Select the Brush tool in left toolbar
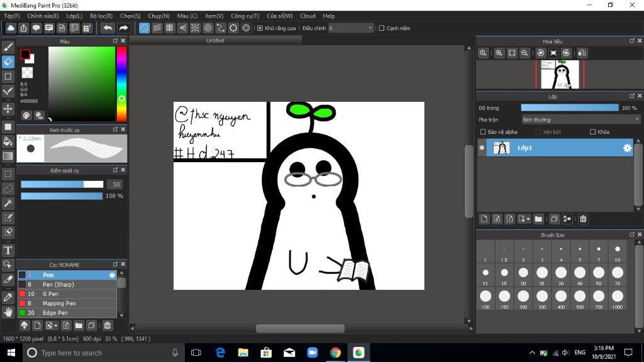The width and height of the screenshot is (644, 362). 8,47
